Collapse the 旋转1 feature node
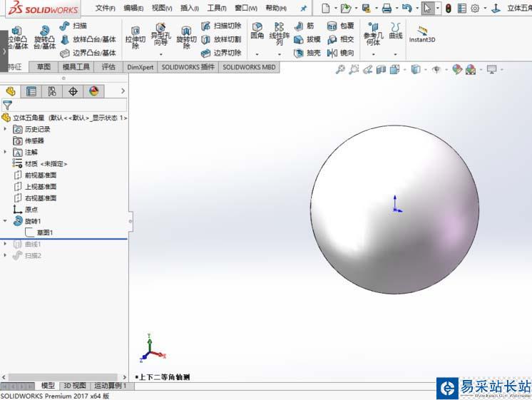The height and width of the screenshot is (400, 532). 5,221
